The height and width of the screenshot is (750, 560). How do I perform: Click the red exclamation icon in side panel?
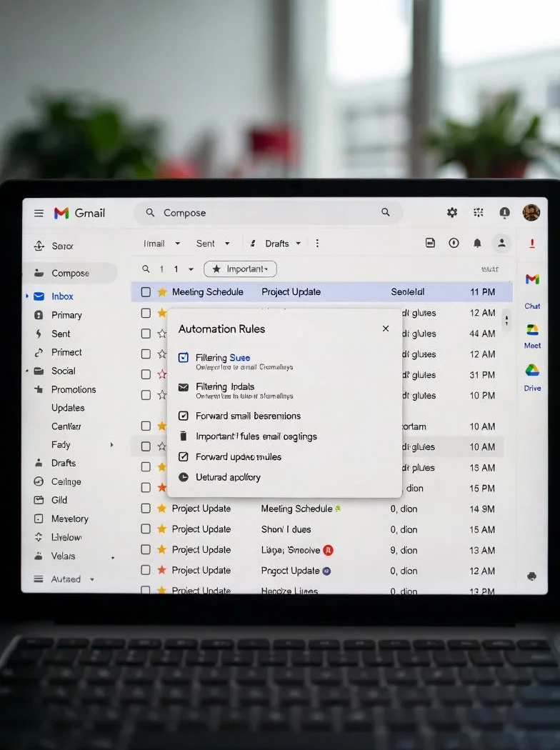[x=531, y=244]
